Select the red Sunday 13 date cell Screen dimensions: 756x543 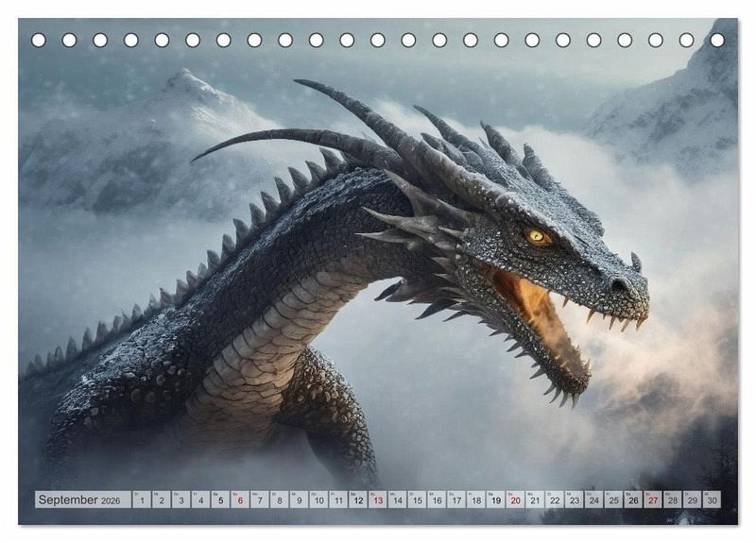coord(377,500)
